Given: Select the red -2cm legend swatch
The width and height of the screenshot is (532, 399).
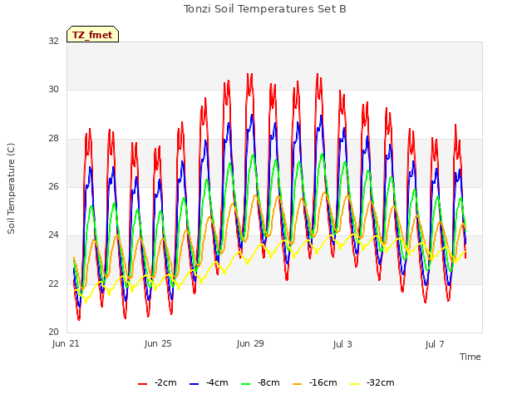Looking at the screenshot, I should click(x=142, y=384).
